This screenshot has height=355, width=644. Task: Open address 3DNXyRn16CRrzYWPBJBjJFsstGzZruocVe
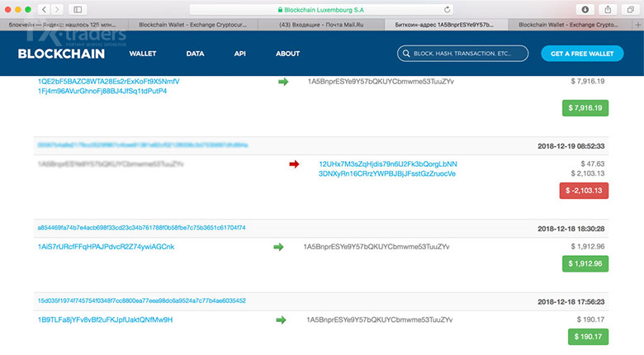coord(387,174)
